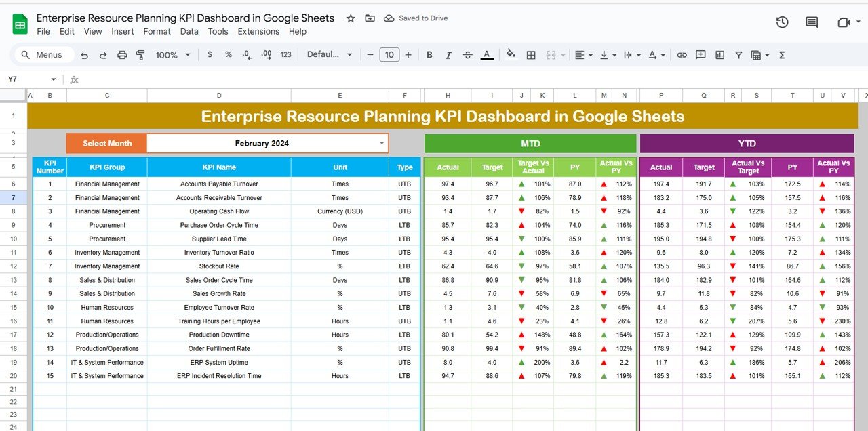Screen dimensions: 868x431
Task: Toggle strikethrough formatting
Action: (467, 55)
